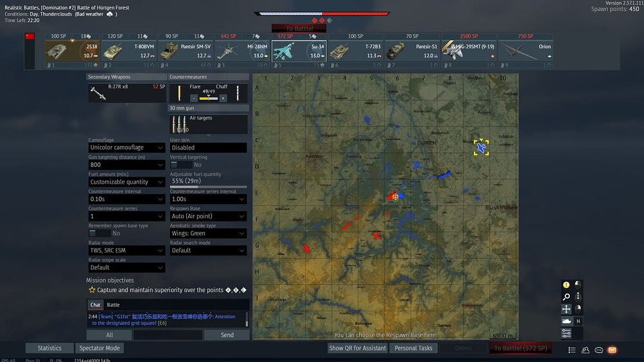Open the squad contacts icon
This screenshot has height=362, width=644.
[585, 350]
